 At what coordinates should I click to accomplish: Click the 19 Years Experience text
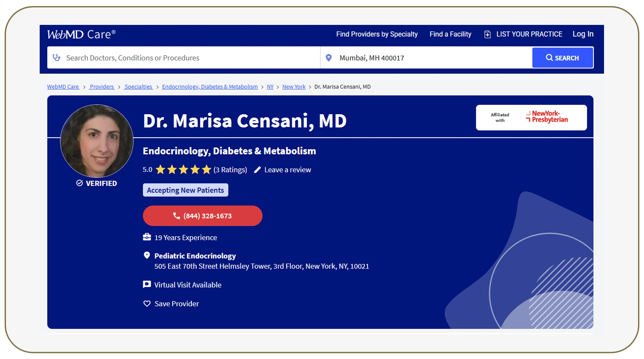pyautogui.click(x=186, y=237)
